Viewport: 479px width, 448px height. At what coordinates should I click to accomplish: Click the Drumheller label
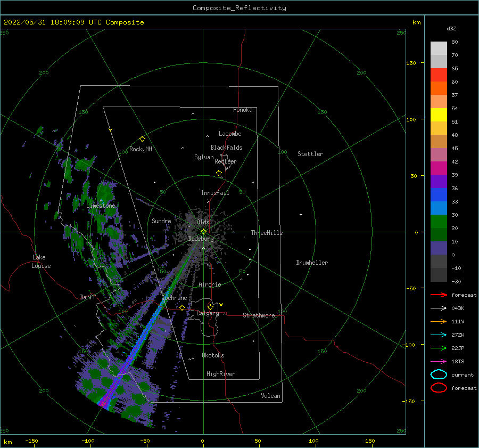[312, 263]
